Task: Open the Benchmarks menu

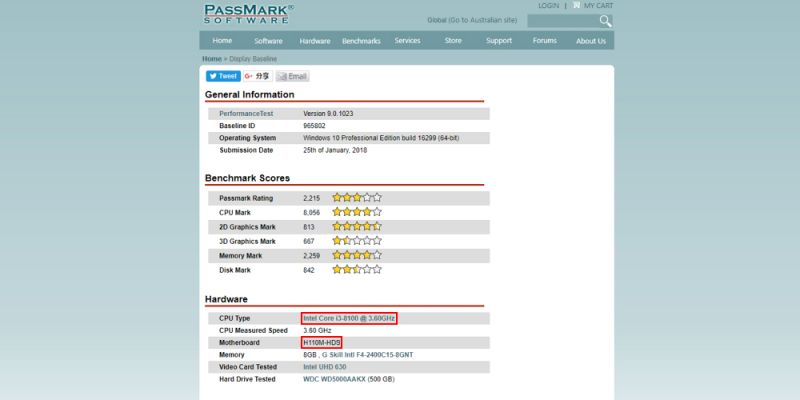Action: tap(361, 41)
